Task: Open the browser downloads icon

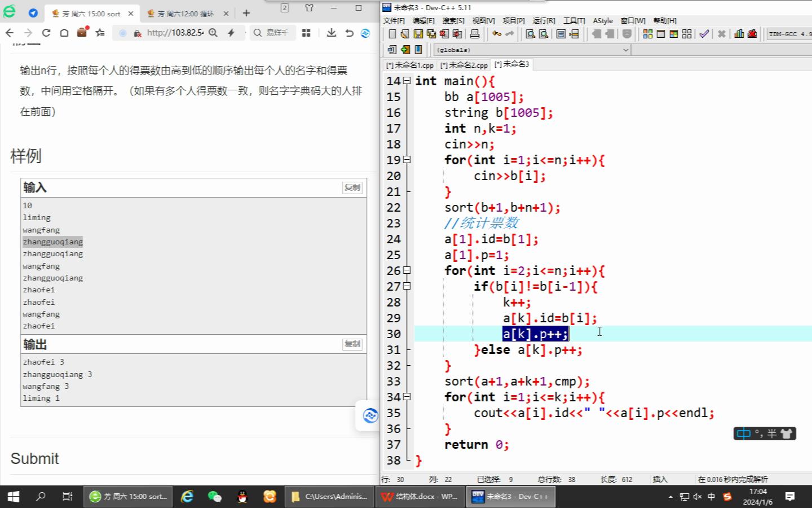Action: point(332,33)
